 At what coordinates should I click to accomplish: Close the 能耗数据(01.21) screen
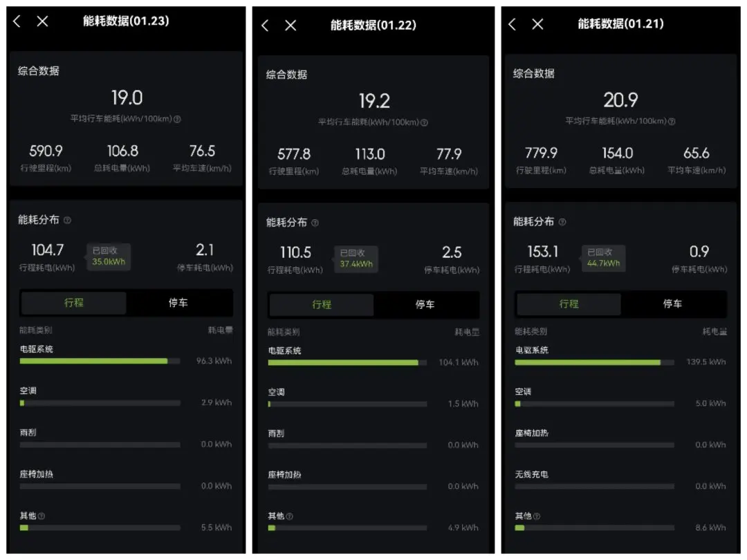tap(537, 24)
